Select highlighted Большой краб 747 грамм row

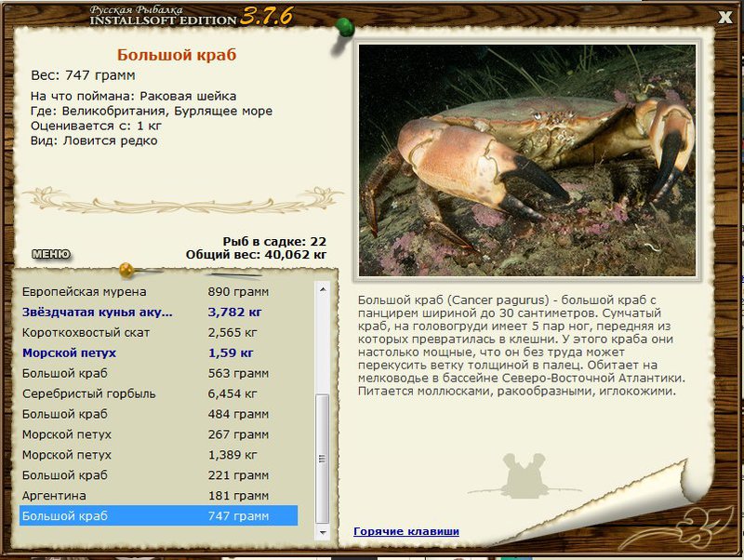[158, 516]
